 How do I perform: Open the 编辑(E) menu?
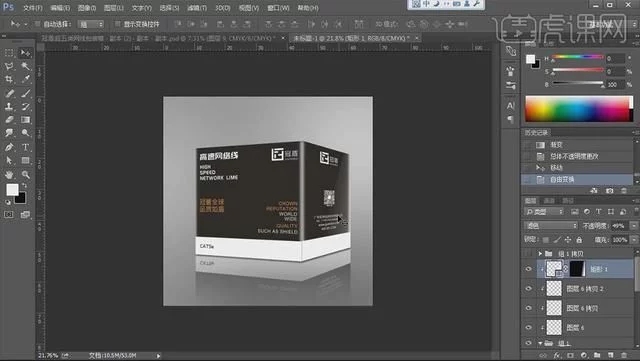coord(60,8)
